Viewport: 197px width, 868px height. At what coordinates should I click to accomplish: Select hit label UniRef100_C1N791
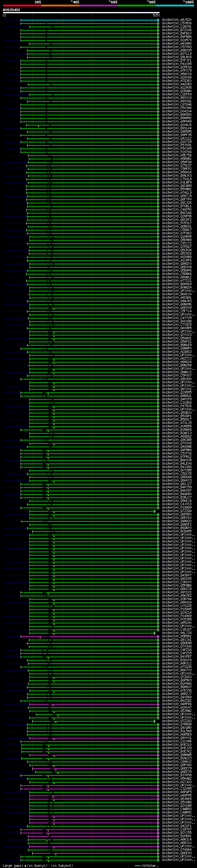(x=177, y=26)
